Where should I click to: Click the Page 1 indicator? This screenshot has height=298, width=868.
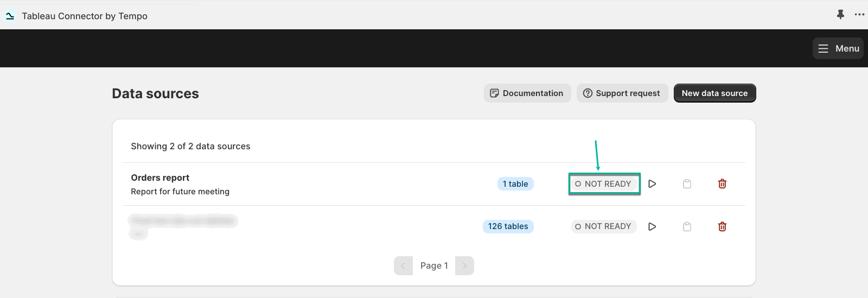coord(434,266)
